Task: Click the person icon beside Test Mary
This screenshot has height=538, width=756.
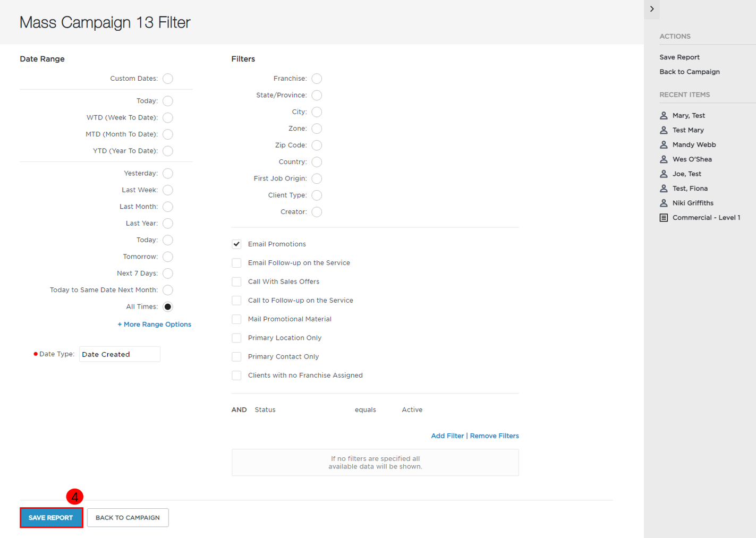Action: [664, 130]
